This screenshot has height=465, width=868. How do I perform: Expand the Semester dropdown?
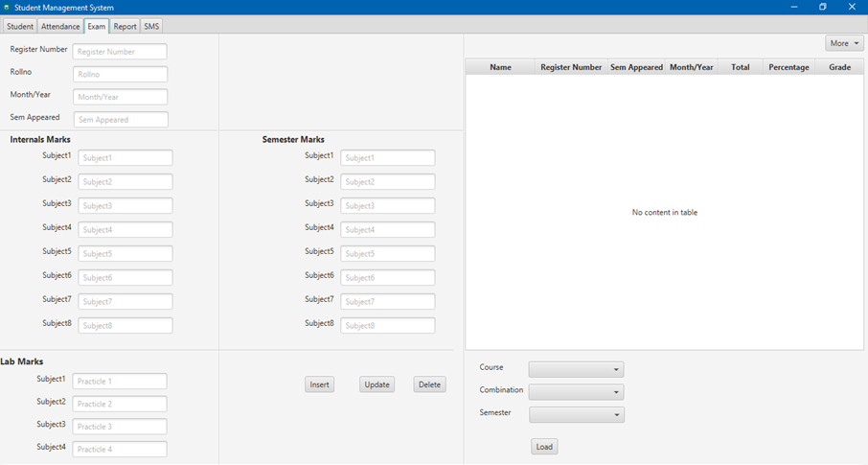(576, 414)
